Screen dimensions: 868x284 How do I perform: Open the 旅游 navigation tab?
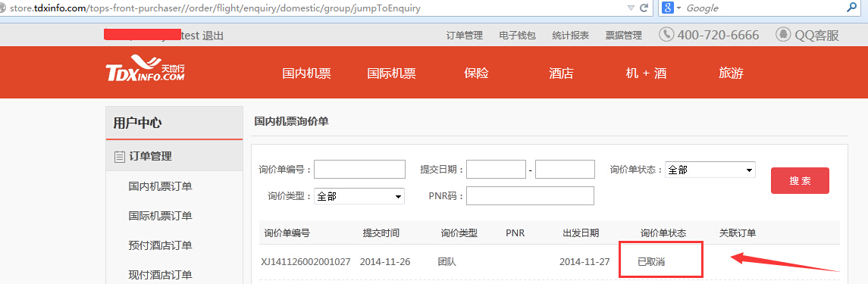pyautogui.click(x=731, y=73)
